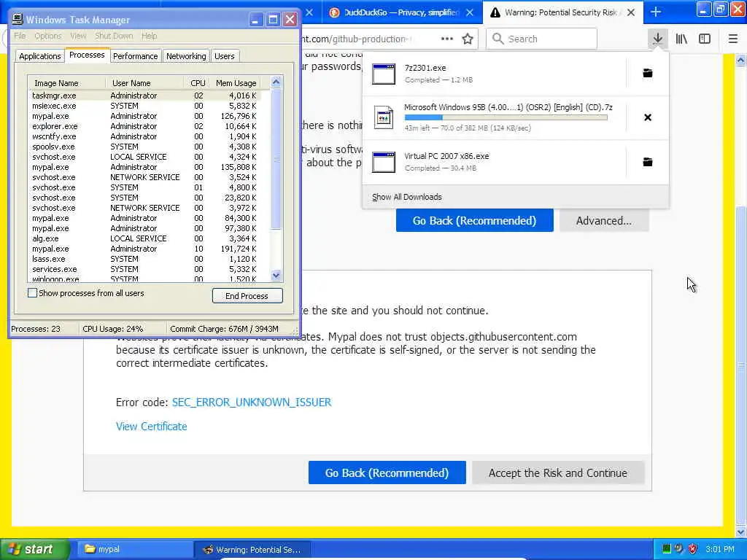Screen dimensions: 747x560
Task: Switch to the Performance tab
Action: tap(135, 56)
